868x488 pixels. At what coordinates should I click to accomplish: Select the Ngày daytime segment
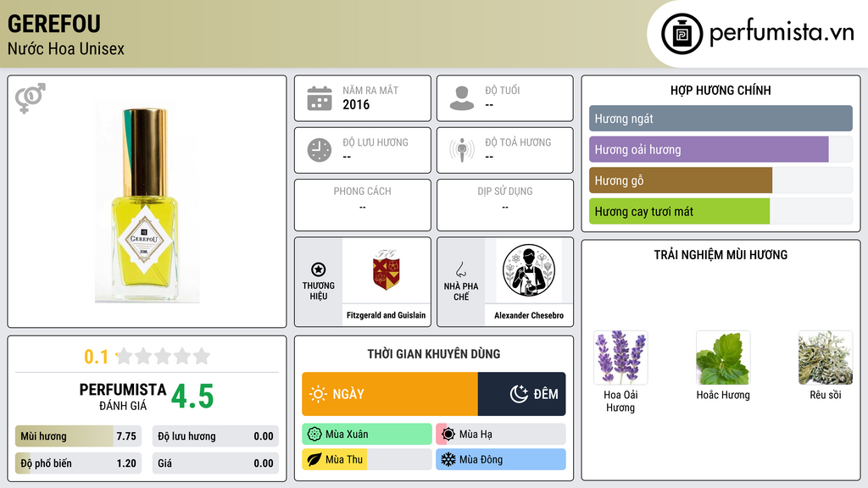390,394
